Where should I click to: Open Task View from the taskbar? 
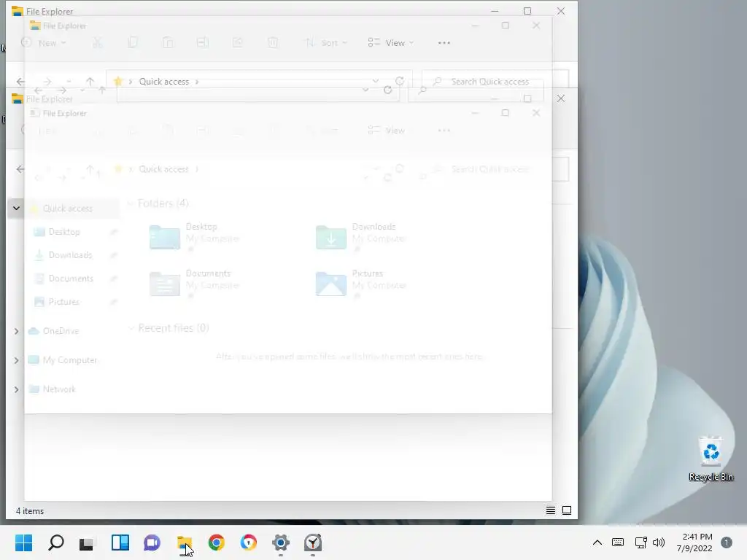88,542
